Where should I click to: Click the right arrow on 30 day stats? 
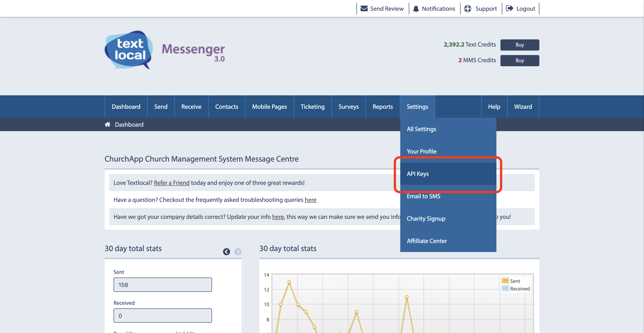237,252
